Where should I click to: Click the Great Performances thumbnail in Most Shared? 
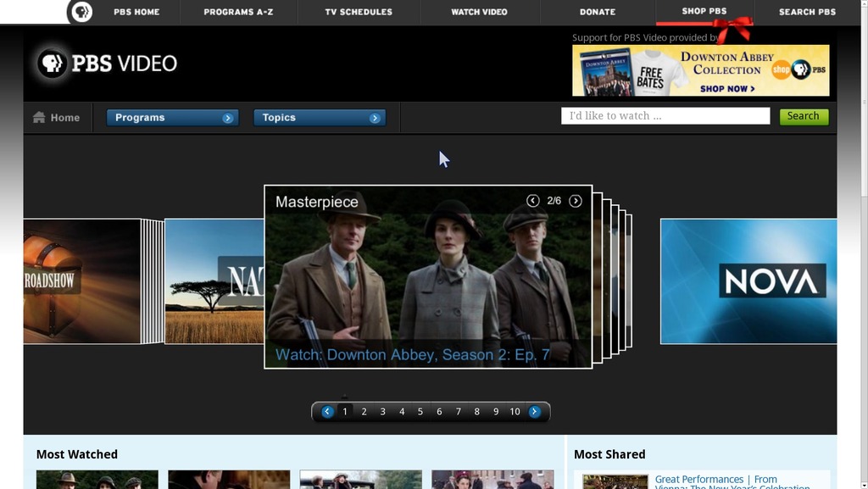coord(615,482)
